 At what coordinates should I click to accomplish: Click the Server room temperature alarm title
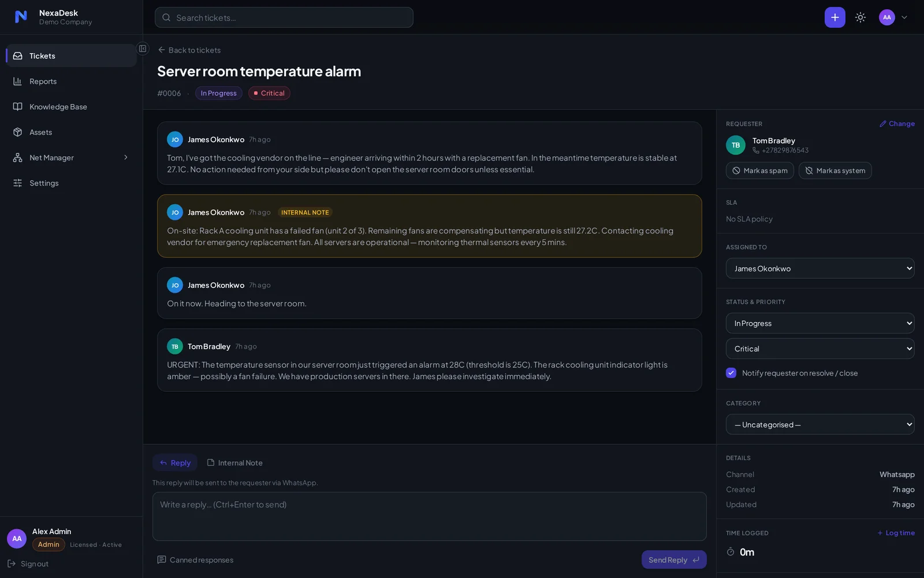pyautogui.click(x=259, y=71)
